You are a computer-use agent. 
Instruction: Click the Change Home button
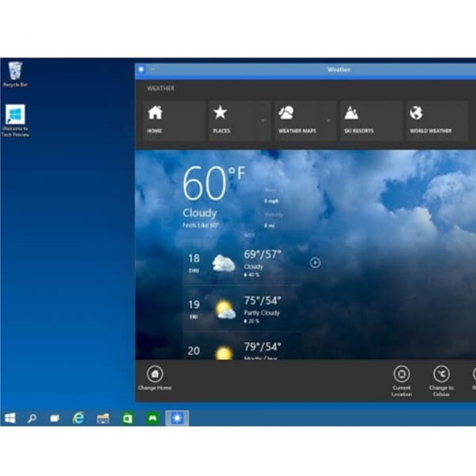point(155,378)
